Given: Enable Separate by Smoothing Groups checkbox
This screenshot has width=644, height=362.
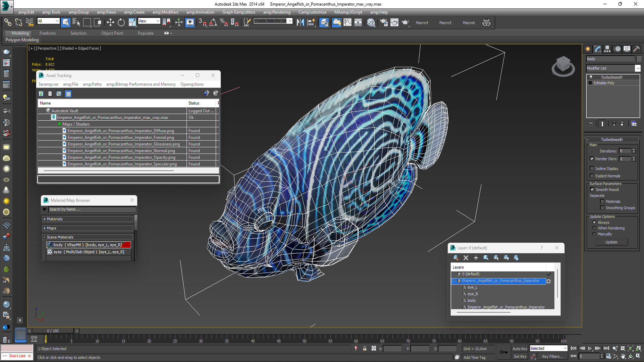Looking at the screenshot, I should click(x=602, y=207).
